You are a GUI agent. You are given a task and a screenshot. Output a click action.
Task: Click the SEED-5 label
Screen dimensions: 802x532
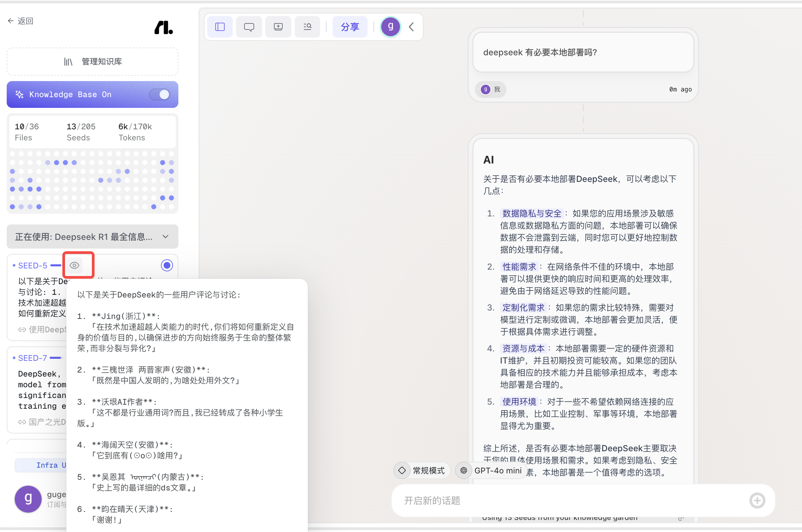point(33,265)
